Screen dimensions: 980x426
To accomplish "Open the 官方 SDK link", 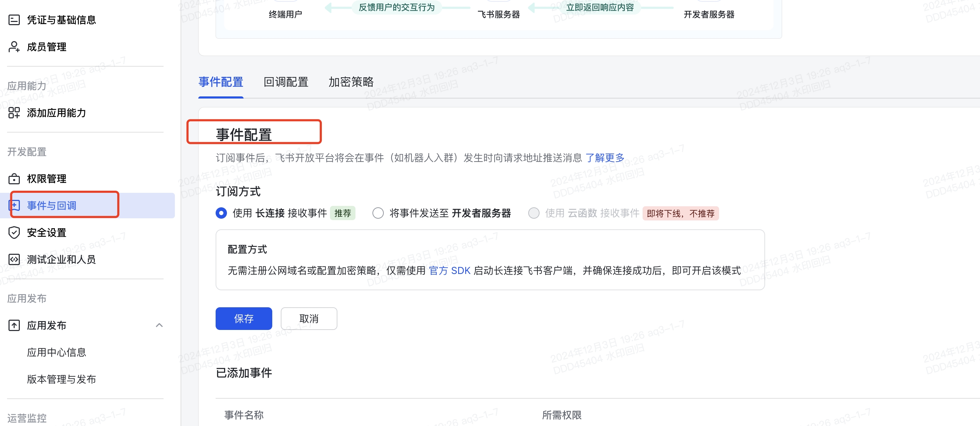I will (x=449, y=271).
